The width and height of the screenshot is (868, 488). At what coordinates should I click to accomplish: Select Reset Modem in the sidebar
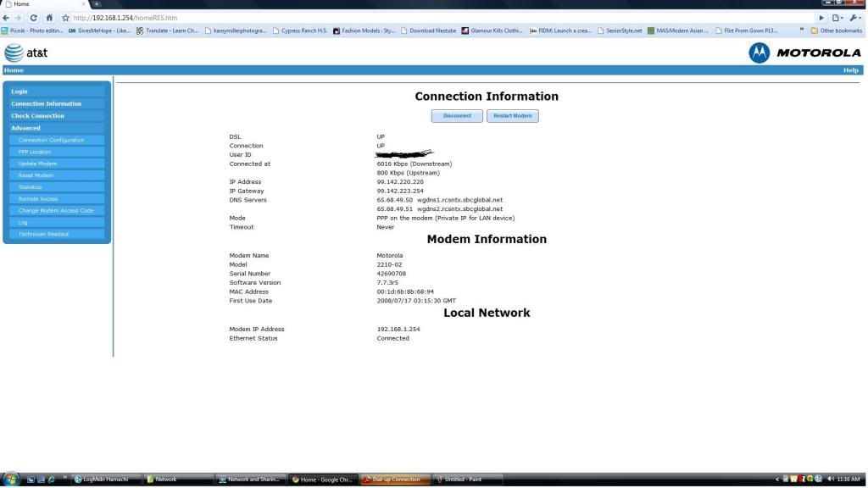coord(57,175)
